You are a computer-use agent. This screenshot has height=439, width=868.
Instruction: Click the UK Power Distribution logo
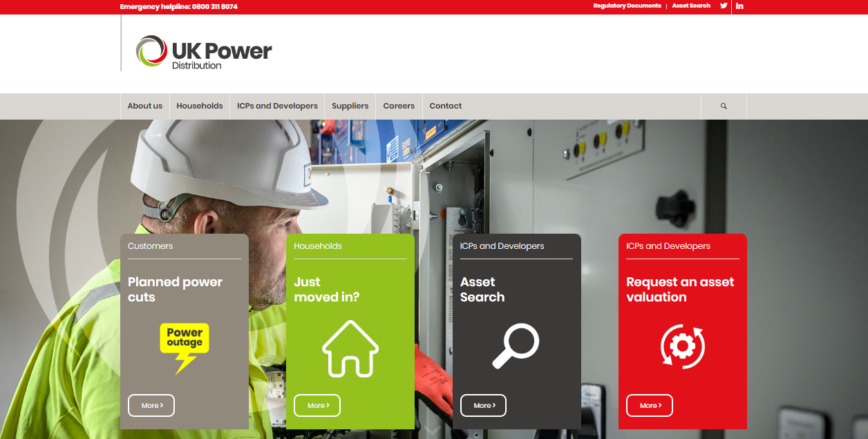[x=203, y=50]
